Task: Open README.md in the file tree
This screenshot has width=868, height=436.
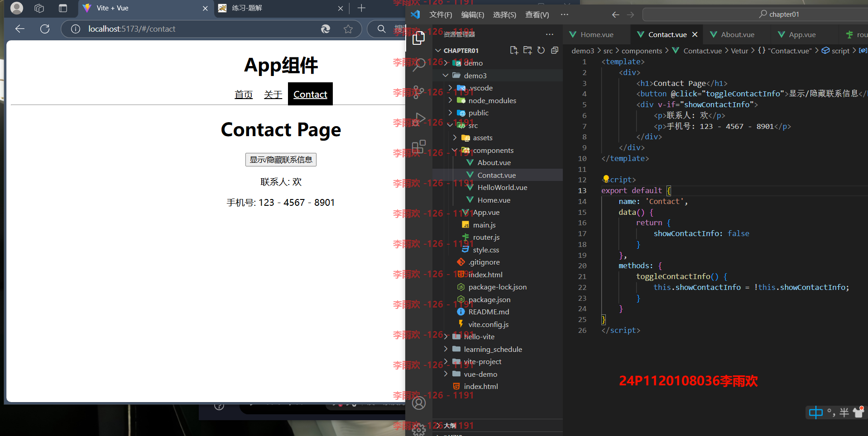Action: [x=489, y=312]
